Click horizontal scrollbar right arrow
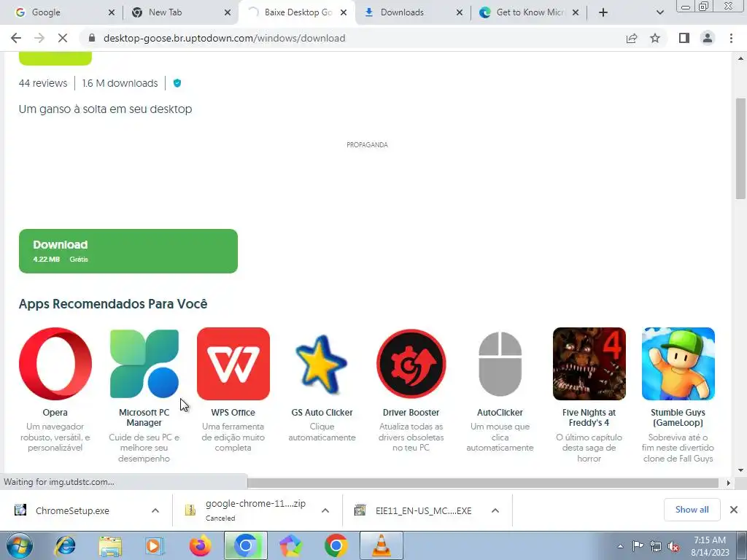 [x=728, y=483]
